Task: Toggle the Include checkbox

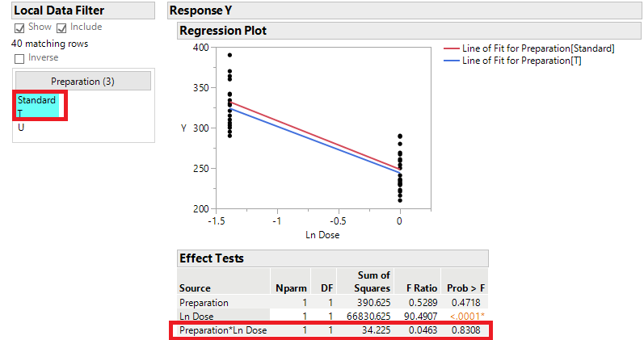Action: tap(61, 27)
